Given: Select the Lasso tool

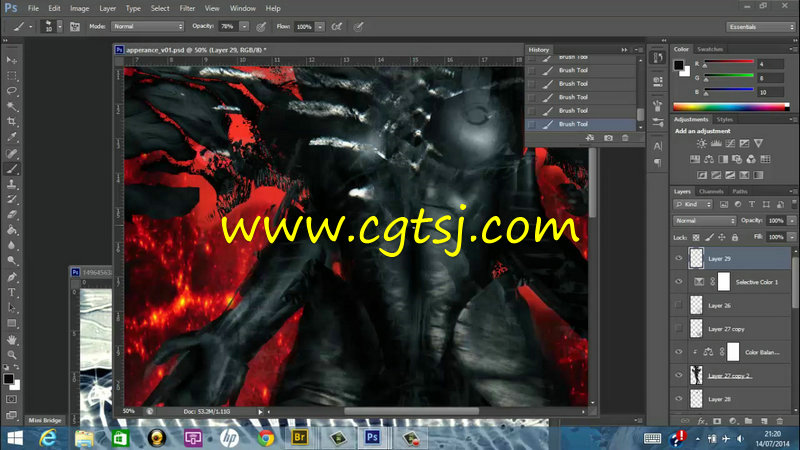Looking at the screenshot, I should point(12,91).
